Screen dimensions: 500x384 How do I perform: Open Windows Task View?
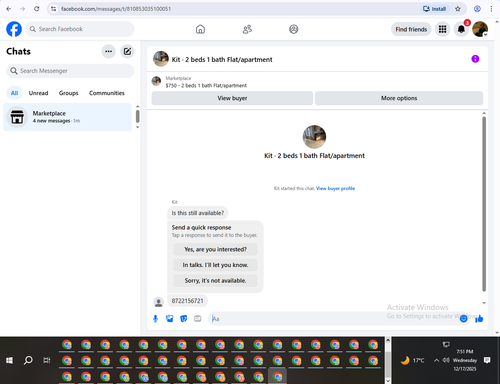(x=47, y=360)
